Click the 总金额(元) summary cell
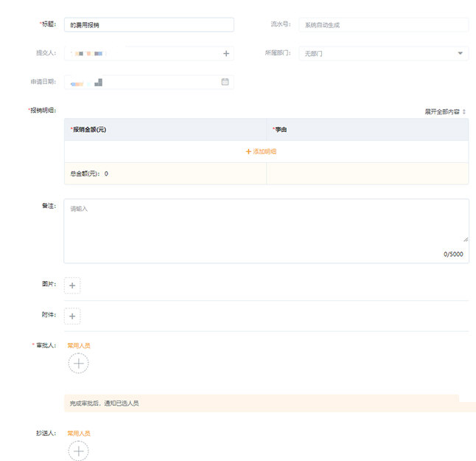The width and height of the screenshot is (476, 461). click(165, 174)
